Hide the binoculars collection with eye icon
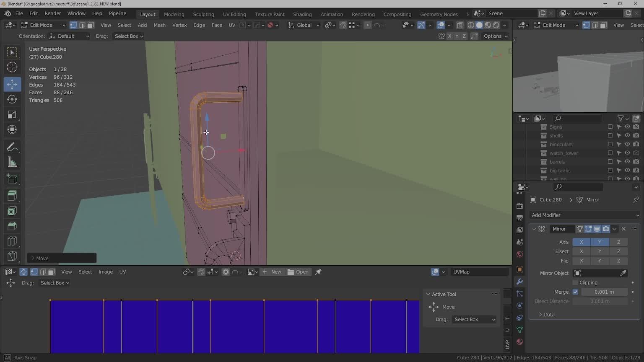Image resolution: width=644 pixels, height=362 pixels. (627, 144)
